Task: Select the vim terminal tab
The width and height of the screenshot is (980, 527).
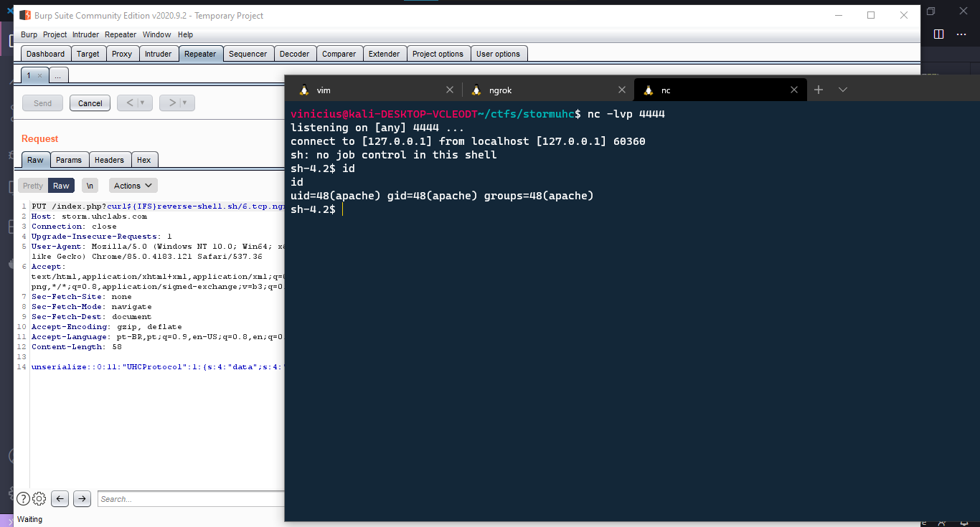Action: tap(375, 90)
